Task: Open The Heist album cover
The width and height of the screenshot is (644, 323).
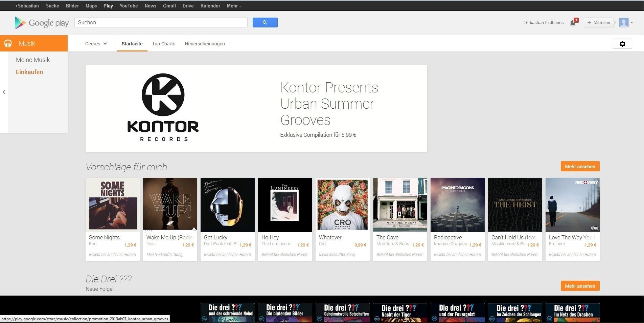Action: [515, 205]
